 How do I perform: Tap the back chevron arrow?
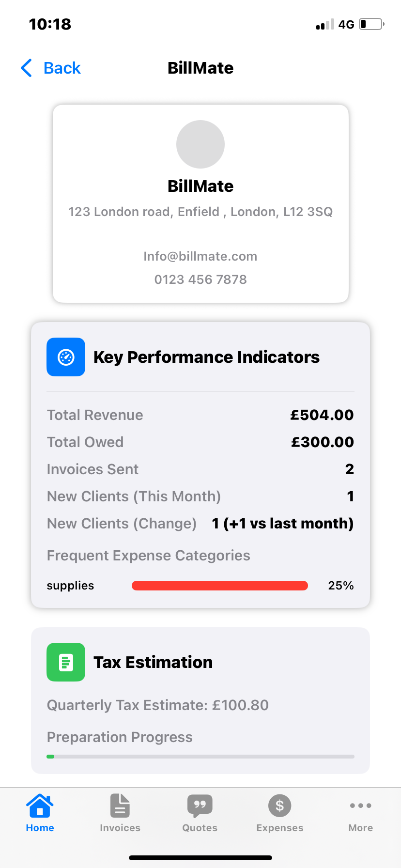pyautogui.click(x=27, y=68)
